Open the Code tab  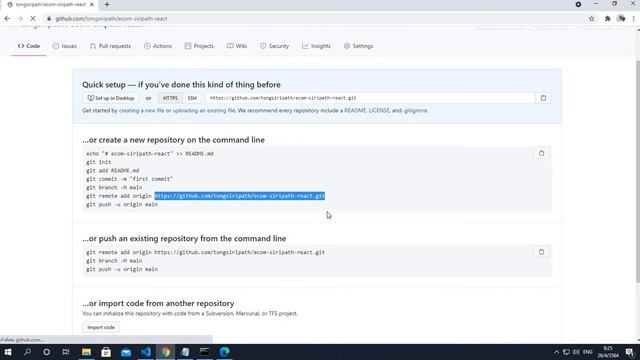coord(29,46)
